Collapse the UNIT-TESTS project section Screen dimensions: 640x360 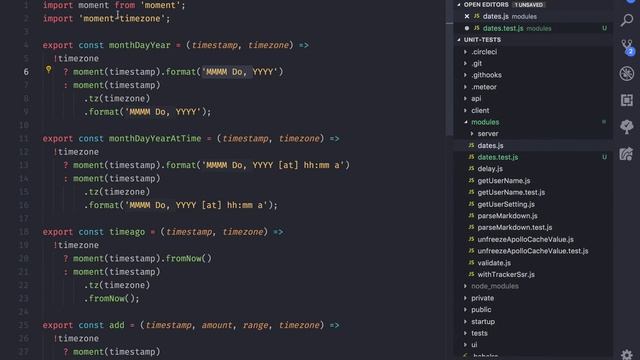459,40
